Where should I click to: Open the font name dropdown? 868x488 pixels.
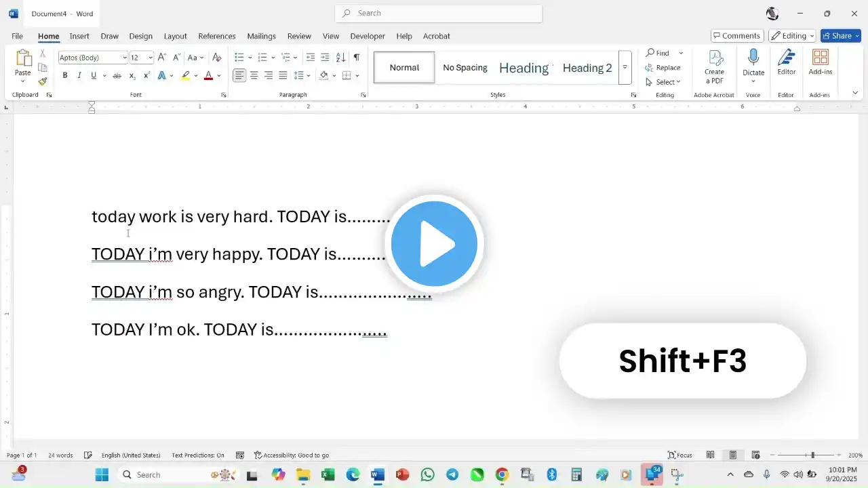click(x=125, y=58)
